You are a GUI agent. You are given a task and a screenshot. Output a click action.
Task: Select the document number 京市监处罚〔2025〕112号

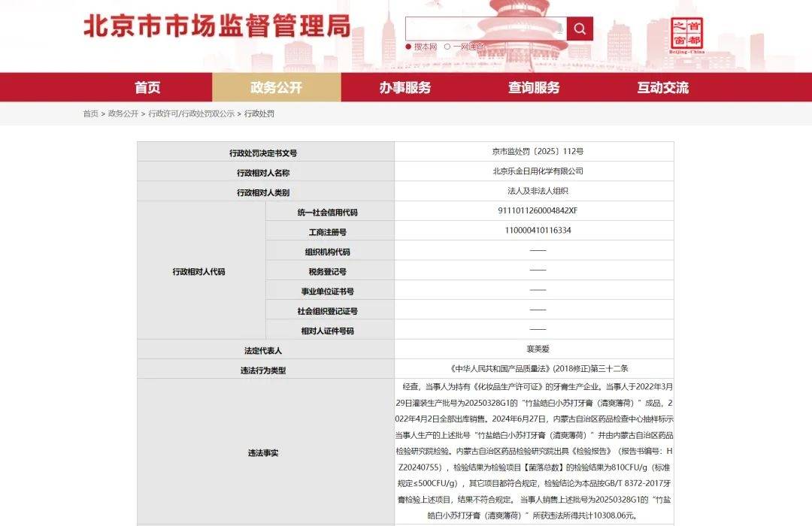538,151
